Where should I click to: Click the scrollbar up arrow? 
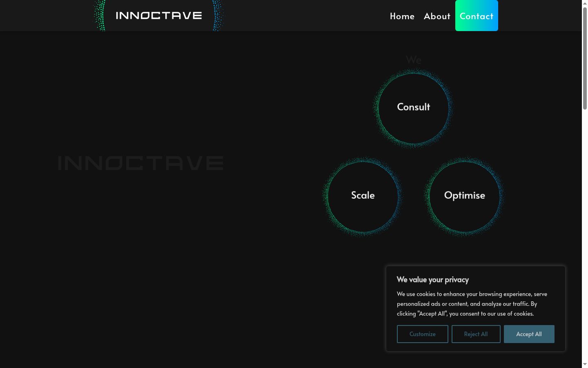coord(585,3)
